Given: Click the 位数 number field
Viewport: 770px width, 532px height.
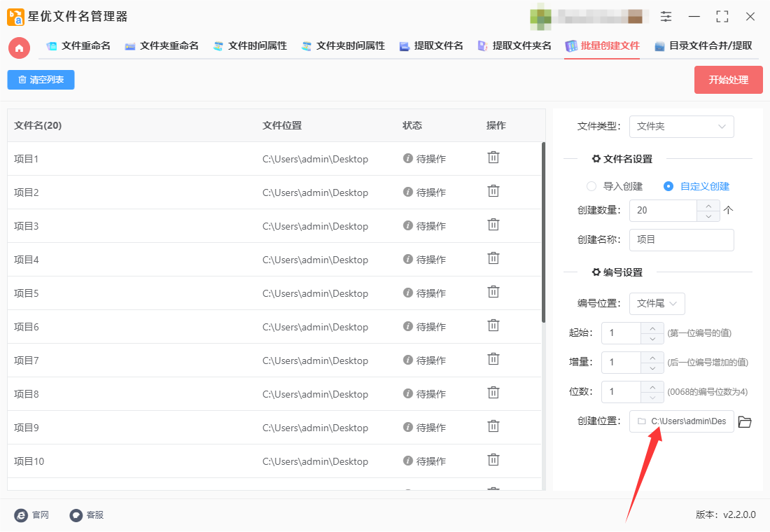Looking at the screenshot, I should pos(621,392).
